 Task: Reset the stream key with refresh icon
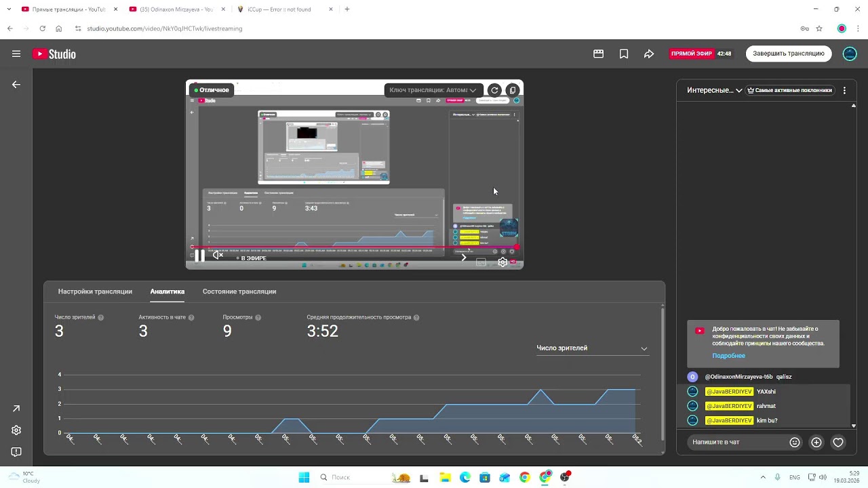point(494,90)
